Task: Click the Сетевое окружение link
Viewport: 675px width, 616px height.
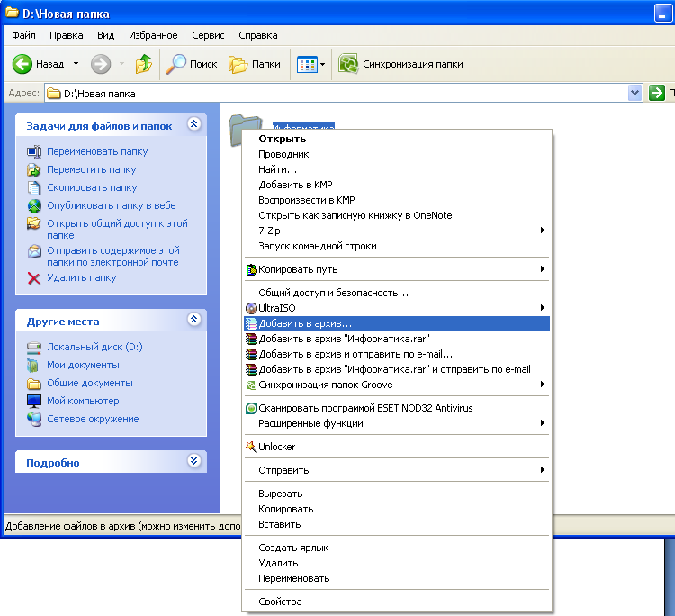Action: click(x=93, y=419)
